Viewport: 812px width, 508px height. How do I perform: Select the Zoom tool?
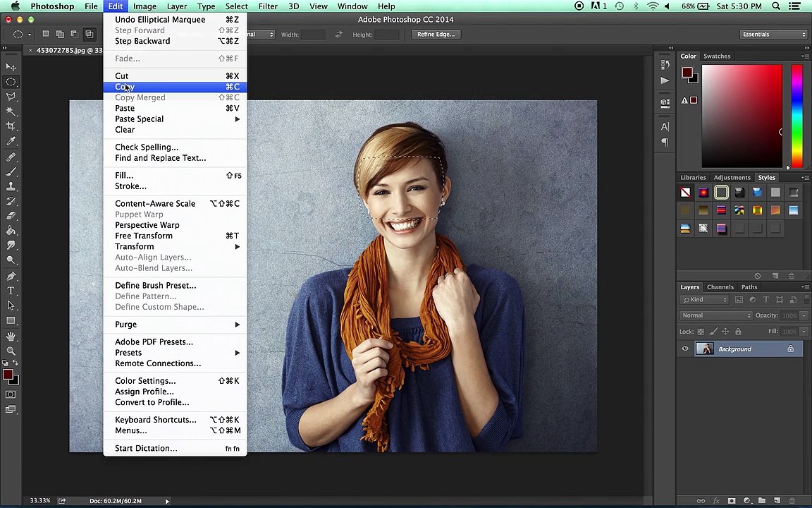pyautogui.click(x=11, y=351)
